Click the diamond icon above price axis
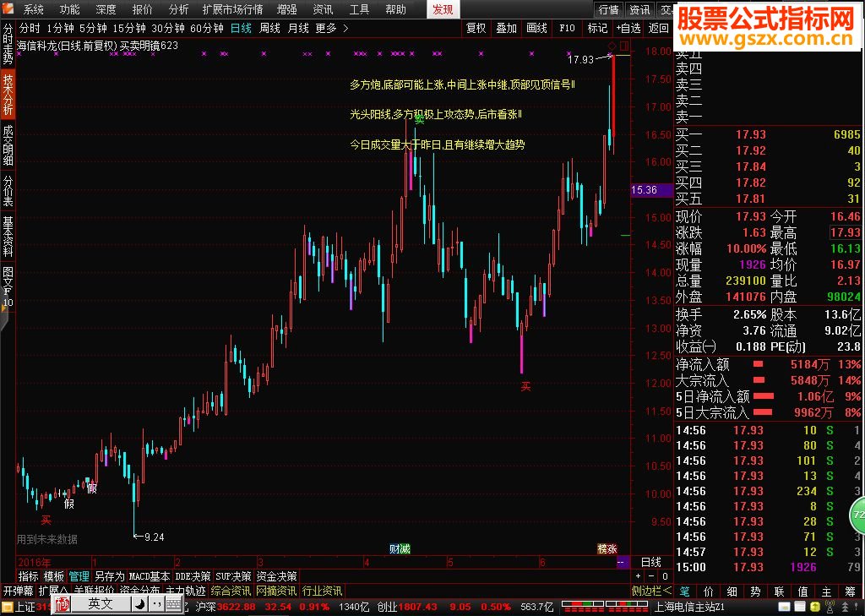The width and height of the screenshot is (865, 616). pos(612,46)
